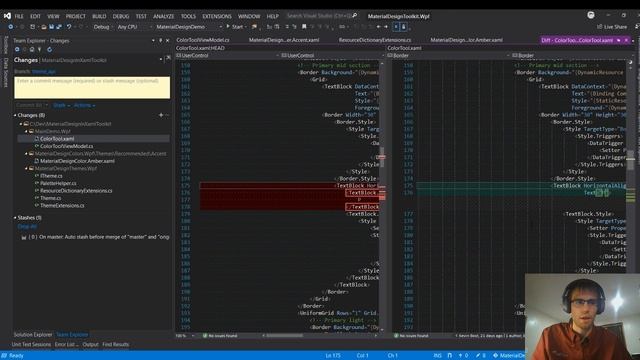This screenshot has height=360, width=640.
Task: Select ColorTool.xaml in changes list
Action: (57, 139)
